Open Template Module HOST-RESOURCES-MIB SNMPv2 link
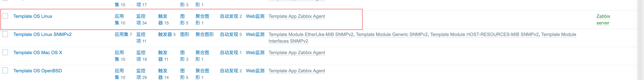 pos(484,34)
